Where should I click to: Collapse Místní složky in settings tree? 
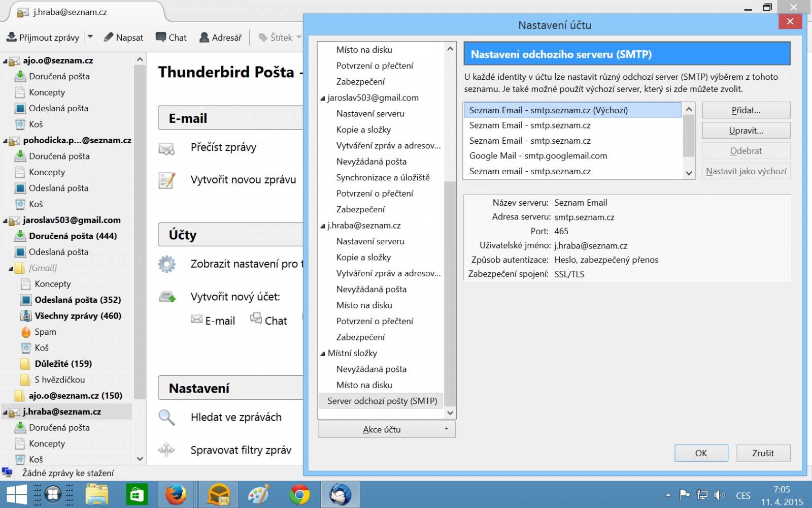323,354
